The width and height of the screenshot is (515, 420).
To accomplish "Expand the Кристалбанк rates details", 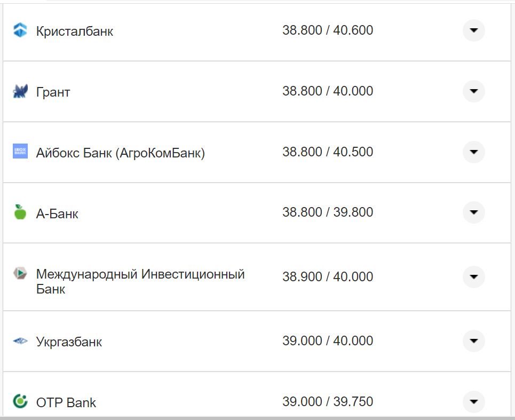I will 473,31.
